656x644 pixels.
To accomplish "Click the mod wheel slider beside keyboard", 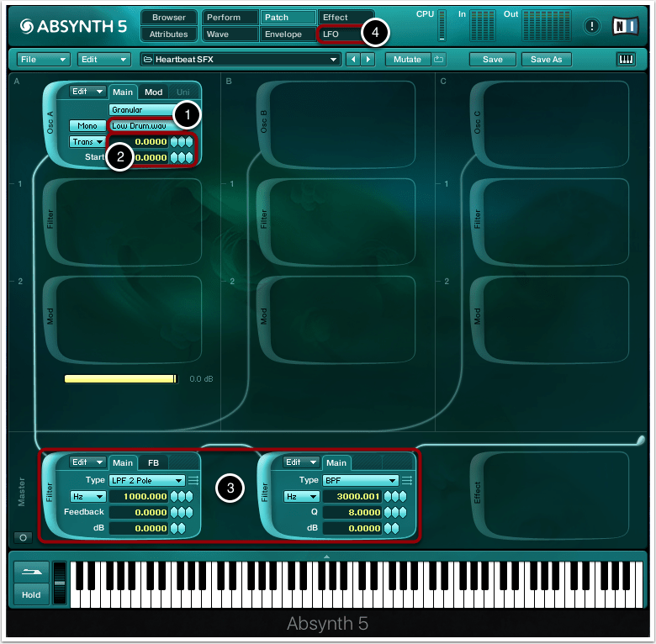I will 60,583.
